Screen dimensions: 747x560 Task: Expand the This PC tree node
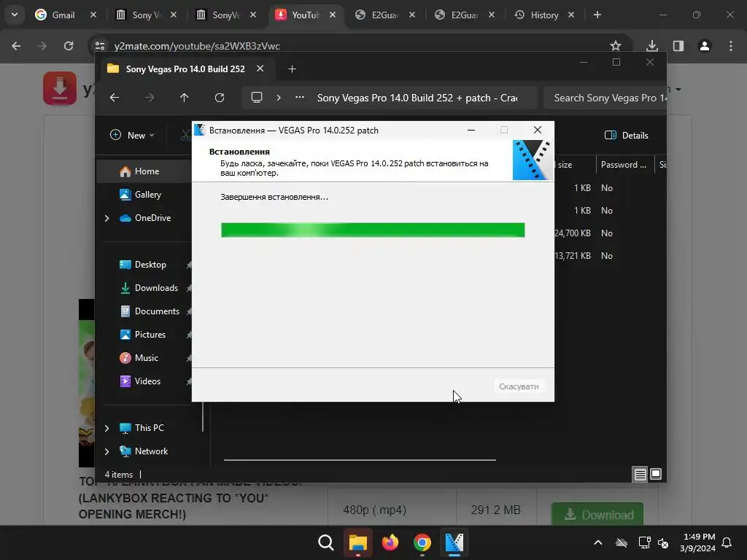(107, 428)
